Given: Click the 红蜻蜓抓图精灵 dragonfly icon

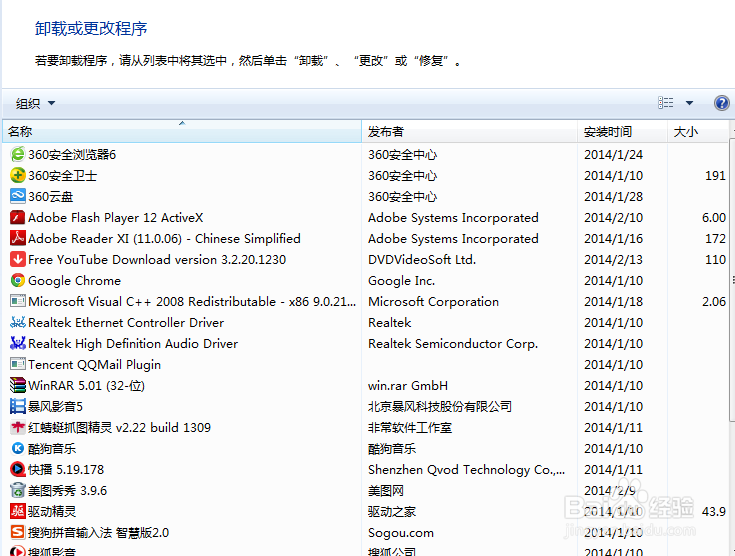Looking at the screenshot, I should point(17,428).
